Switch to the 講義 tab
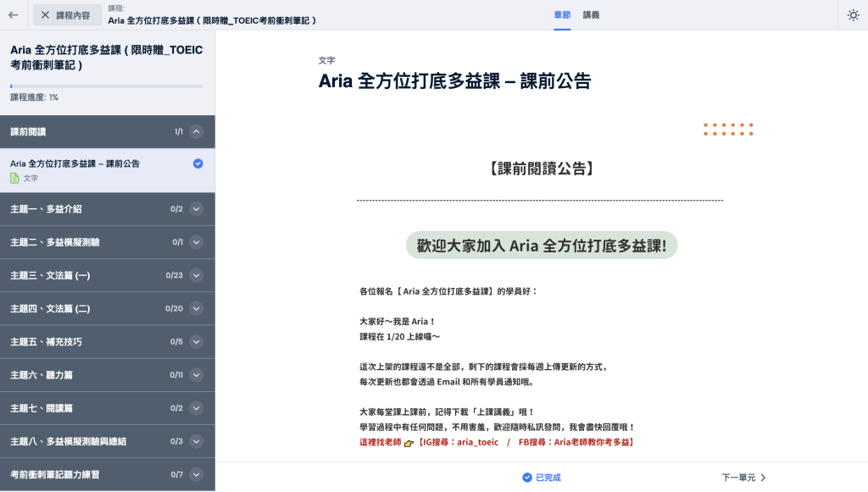868x492 pixels. pos(591,14)
